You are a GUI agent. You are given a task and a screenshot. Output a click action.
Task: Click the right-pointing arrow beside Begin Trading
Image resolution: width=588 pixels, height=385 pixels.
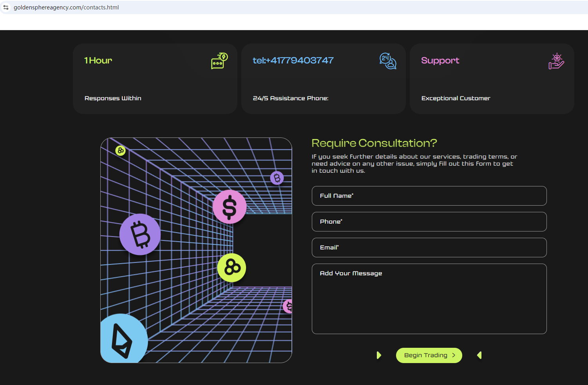click(379, 355)
